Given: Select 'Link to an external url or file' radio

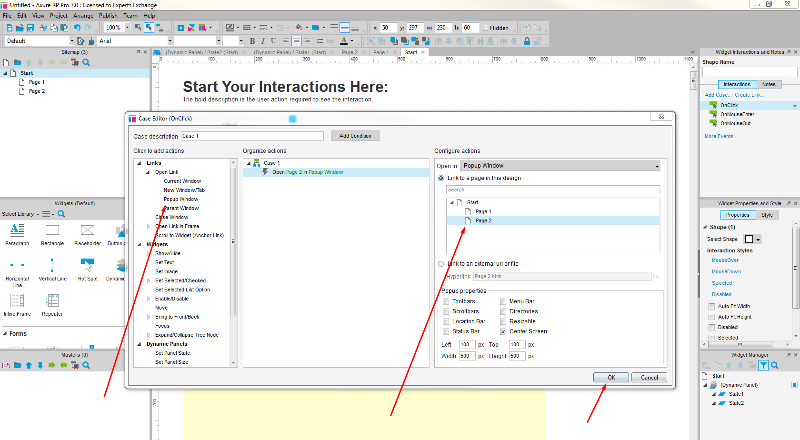Looking at the screenshot, I should click(x=441, y=264).
